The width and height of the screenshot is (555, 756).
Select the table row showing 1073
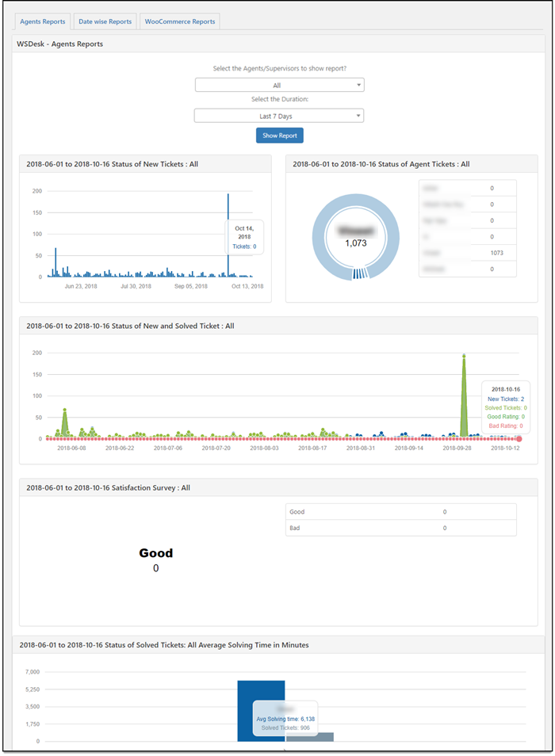click(467, 253)
